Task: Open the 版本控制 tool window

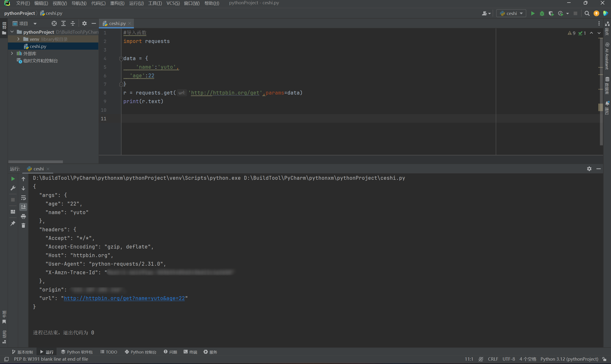Action: tap(22, 352)
